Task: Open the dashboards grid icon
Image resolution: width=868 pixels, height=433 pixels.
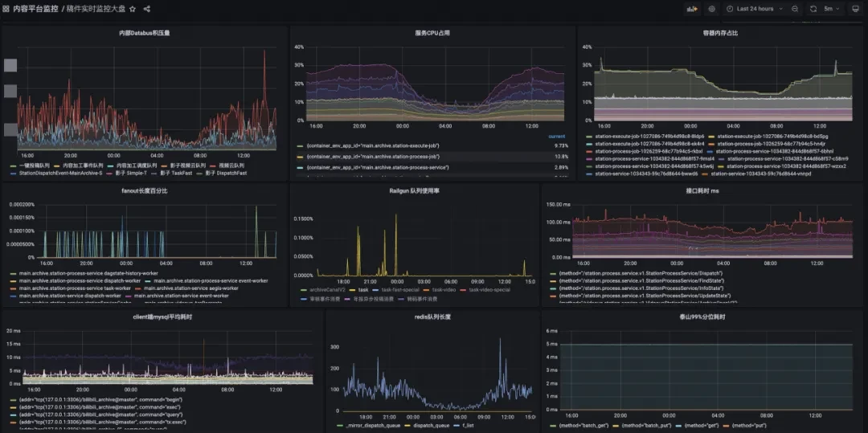Action: click(x=6, y=9)
